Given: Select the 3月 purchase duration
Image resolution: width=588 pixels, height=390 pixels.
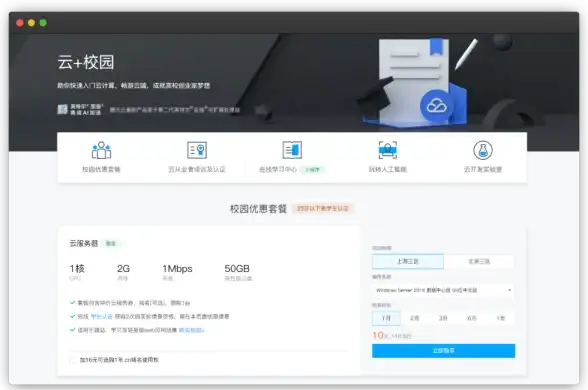Looking at the screenshot, I should click(443, 318).
